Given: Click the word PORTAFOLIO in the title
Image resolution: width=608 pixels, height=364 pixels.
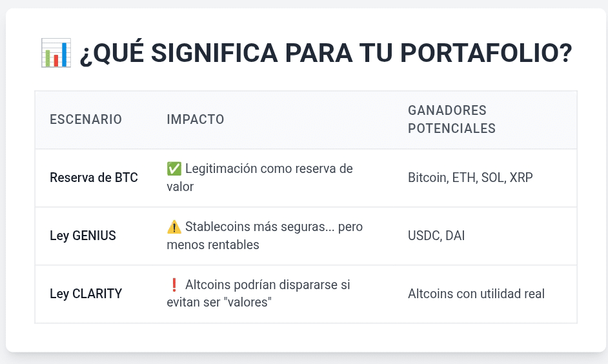Looking at the screenshot, I should pyautogui.click(x=473, y=54).
